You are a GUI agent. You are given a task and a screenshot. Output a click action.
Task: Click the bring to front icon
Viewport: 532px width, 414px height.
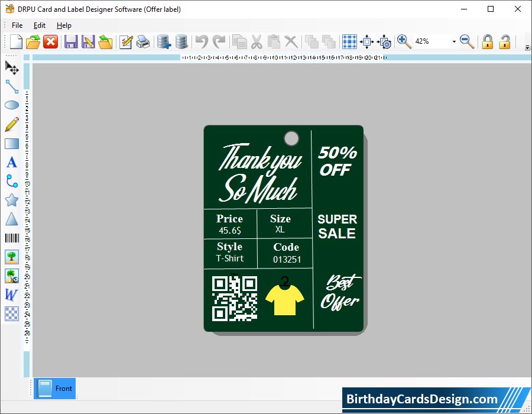[312, 42]
